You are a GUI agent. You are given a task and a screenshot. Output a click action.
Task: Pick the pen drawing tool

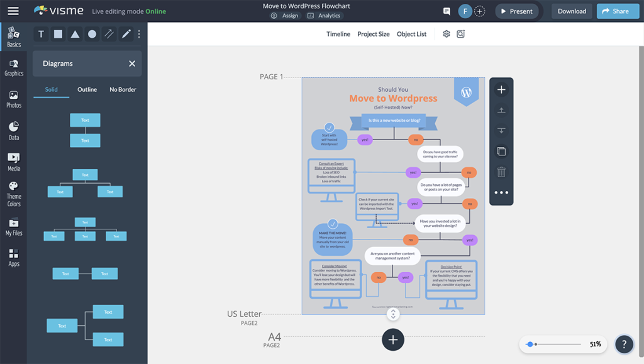point(126,35)
